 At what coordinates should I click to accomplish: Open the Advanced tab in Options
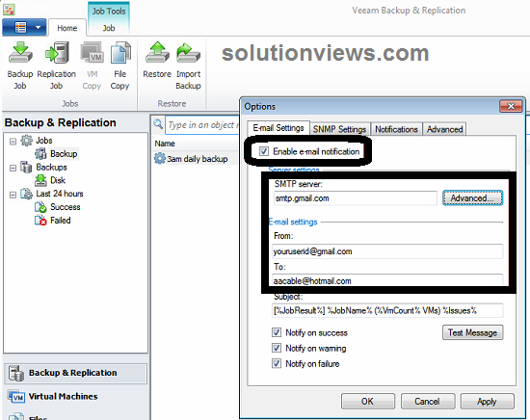click(444, 129)
